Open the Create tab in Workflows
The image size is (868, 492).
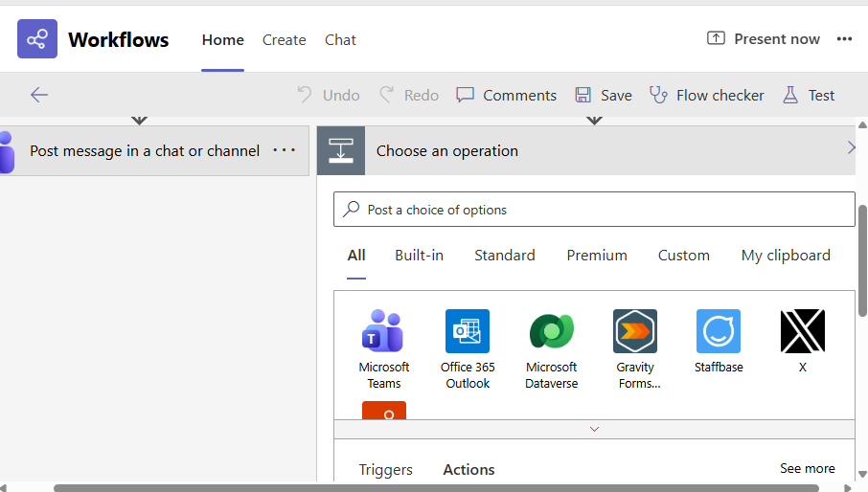[285, 40]
